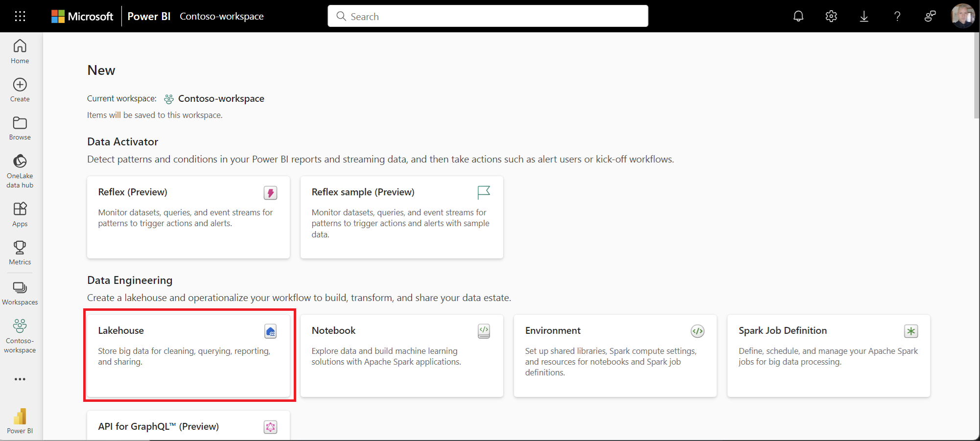Create a new Notebook
Viewport: 980px width, 441px height.
click(x=402, y=356)
